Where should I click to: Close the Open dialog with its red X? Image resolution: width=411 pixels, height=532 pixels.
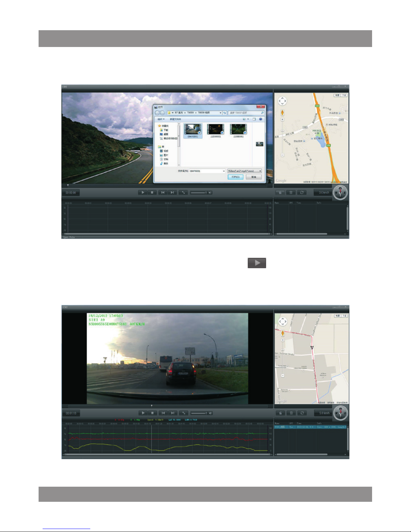(260, 107)
